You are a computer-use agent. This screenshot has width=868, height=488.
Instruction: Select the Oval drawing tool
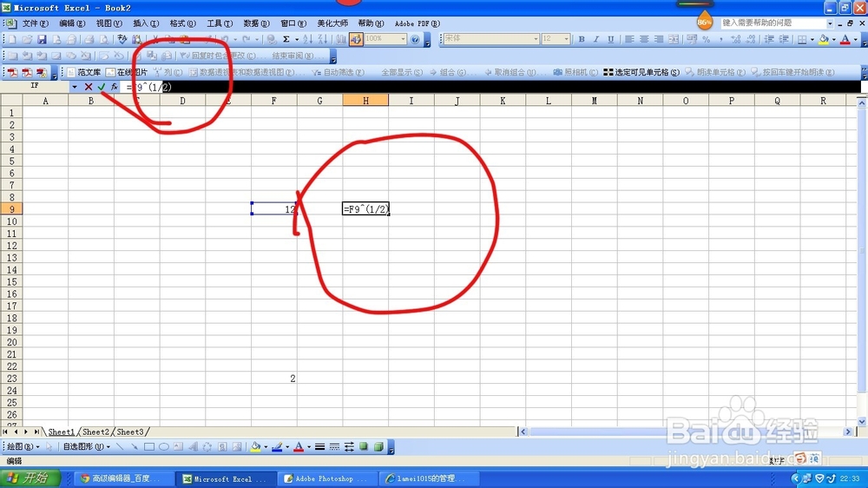point(164,446)
